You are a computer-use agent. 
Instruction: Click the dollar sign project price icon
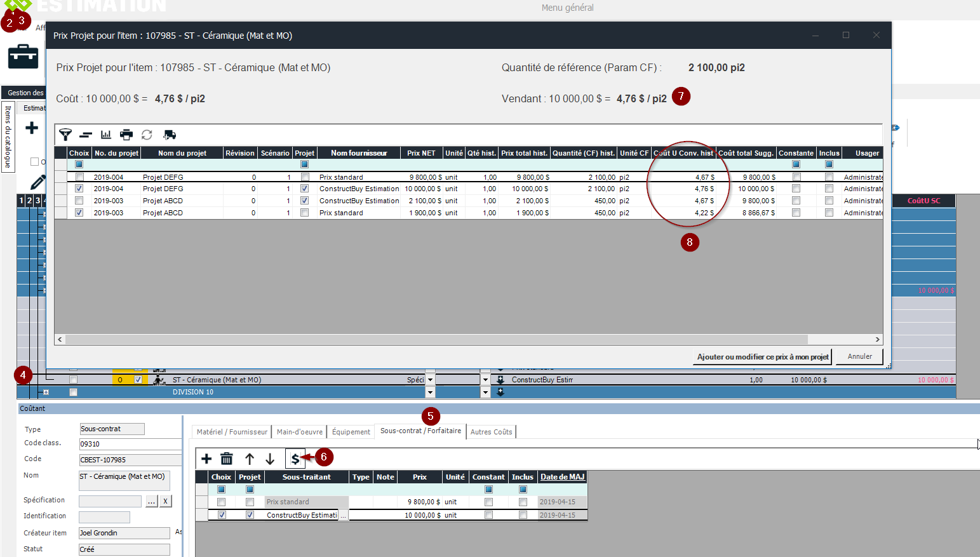[x=295, y=459]
